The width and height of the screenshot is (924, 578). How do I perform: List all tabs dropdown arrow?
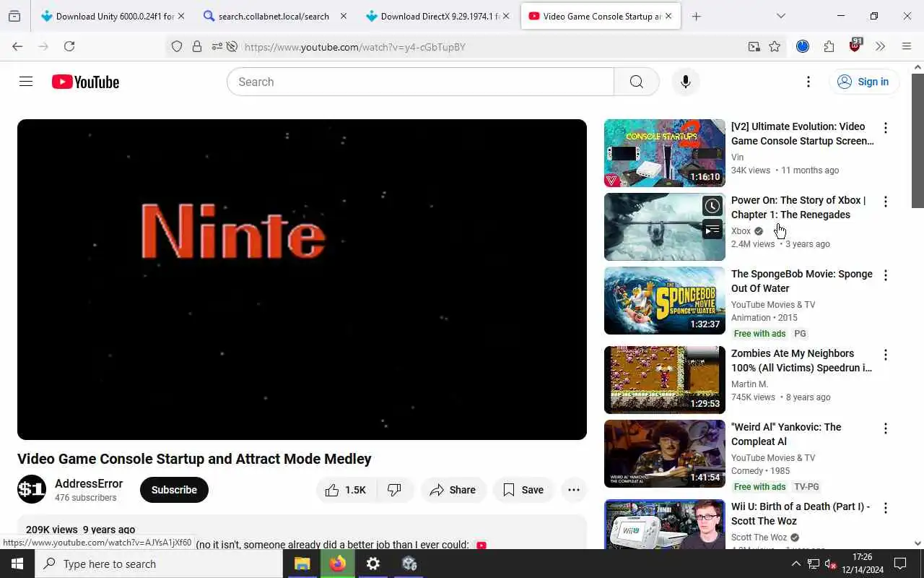[x=780, y=16]
